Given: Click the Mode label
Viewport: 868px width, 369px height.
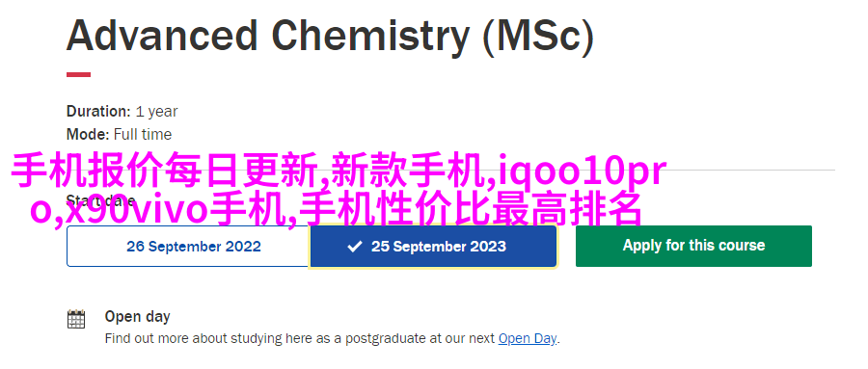Looking at the screenshot, I should [x=88, y=135].
